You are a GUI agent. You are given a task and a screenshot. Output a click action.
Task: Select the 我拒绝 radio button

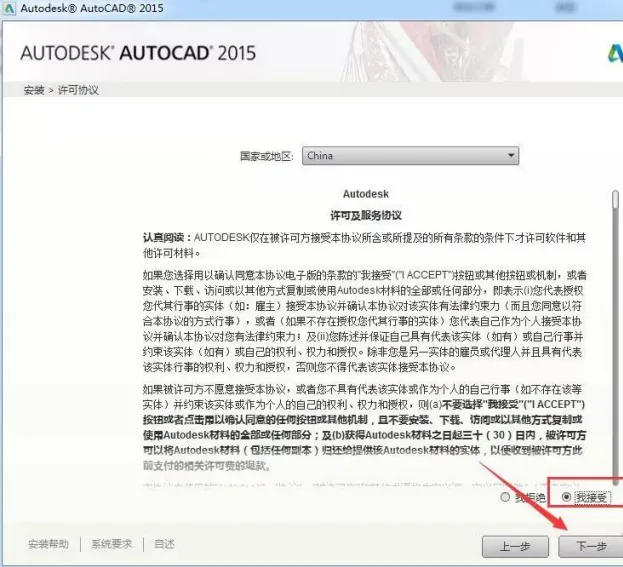coord(505,497)
